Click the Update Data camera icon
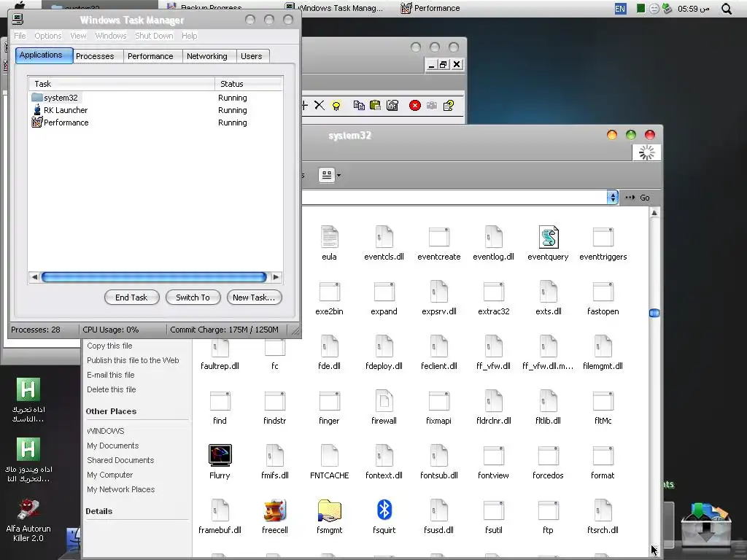 (432, 105)
